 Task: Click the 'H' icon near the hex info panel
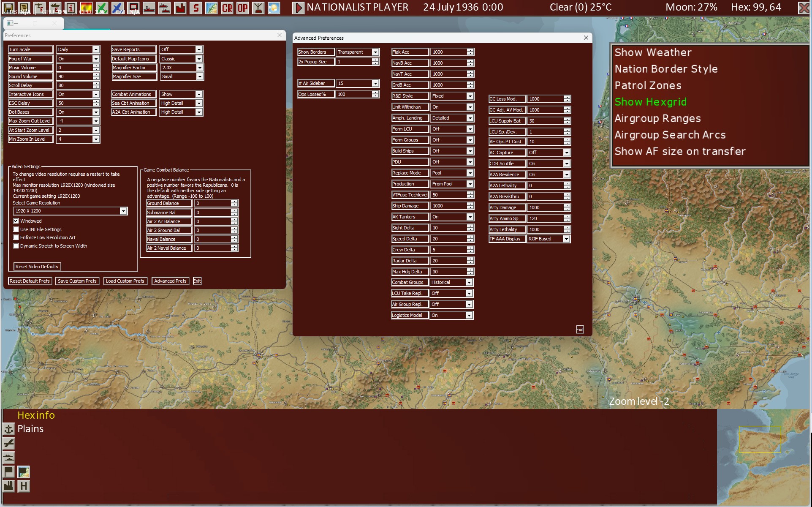pyautogui.click(x=24, y=486)
